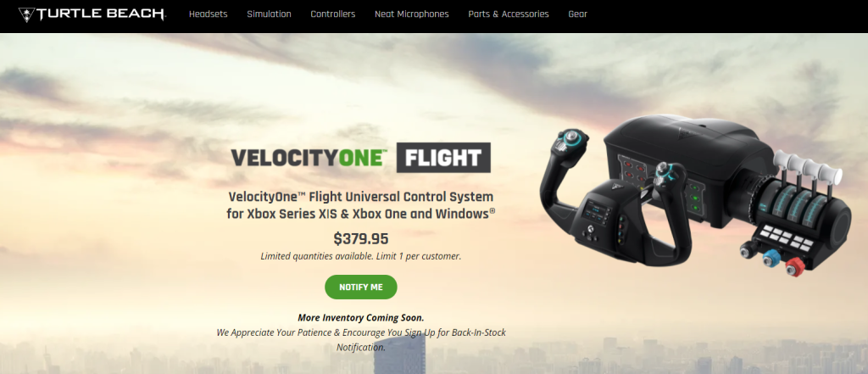Click the white throttle levers on the product image
This screenshot has height=374, width=868.
click(x=809, y=166)
